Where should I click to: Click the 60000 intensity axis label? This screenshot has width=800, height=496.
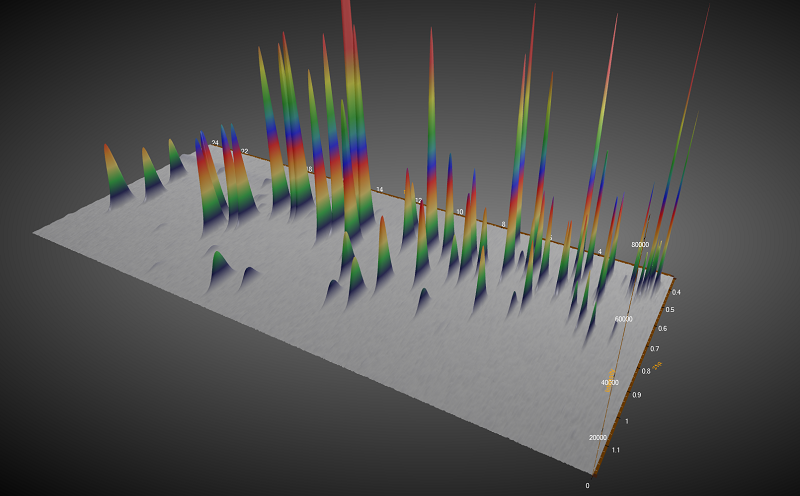[623, 318]
